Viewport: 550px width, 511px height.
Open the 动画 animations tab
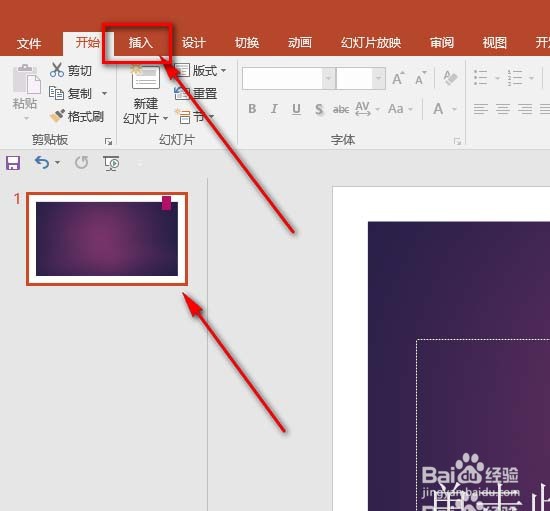[300, 43]
